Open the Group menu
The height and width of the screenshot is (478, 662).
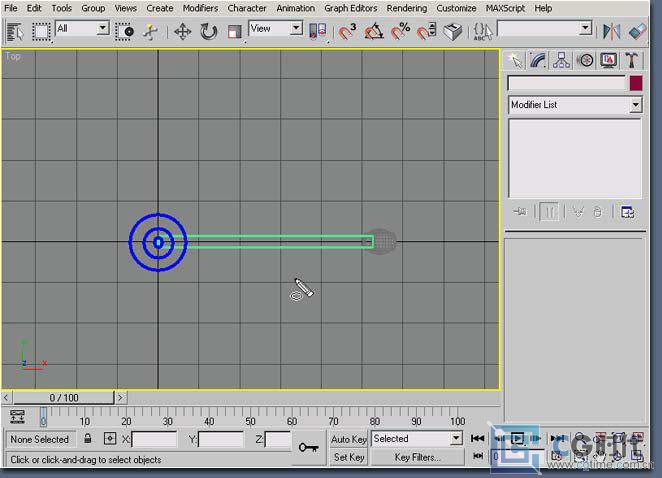point(93,8)
